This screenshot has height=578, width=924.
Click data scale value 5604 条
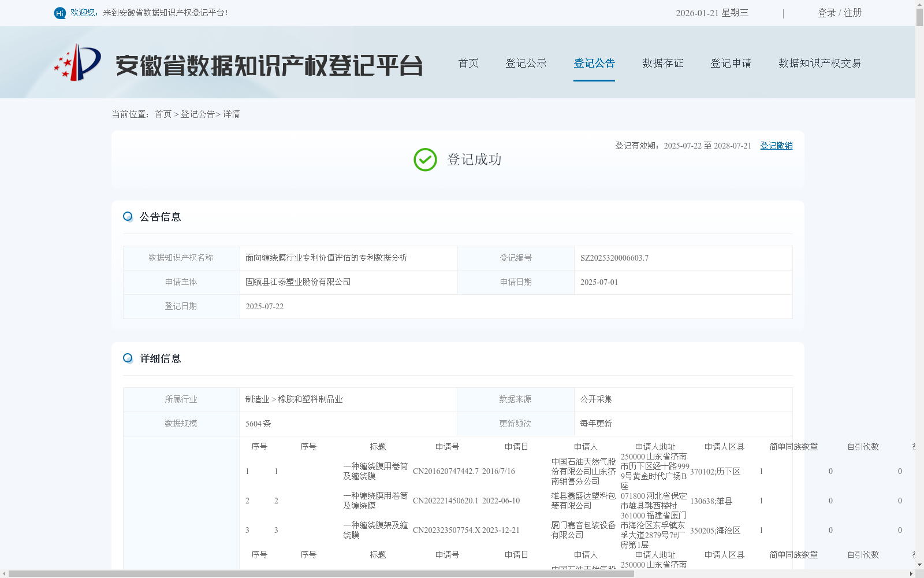click(258, 424)
